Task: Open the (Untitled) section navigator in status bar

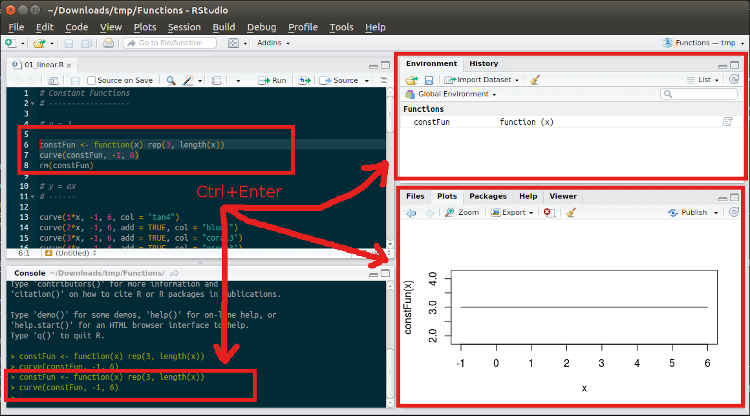Action: point(71,253)
